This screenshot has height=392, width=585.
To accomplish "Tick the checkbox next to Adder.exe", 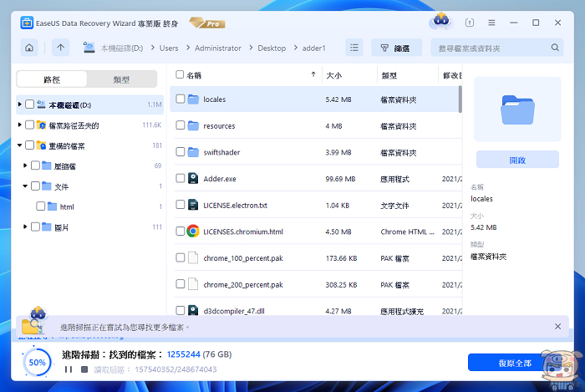I will click(x=180, y=178).
